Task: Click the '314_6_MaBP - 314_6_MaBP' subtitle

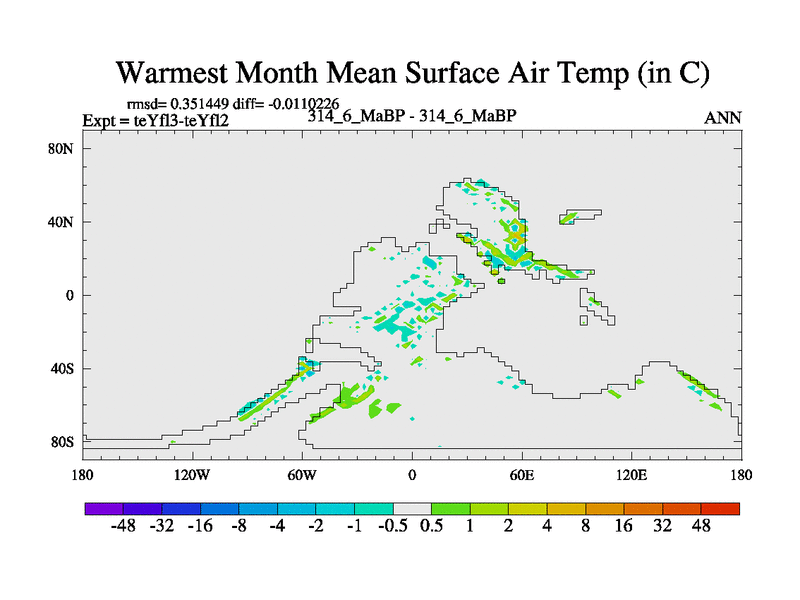Action: click(x=412, y=116)
